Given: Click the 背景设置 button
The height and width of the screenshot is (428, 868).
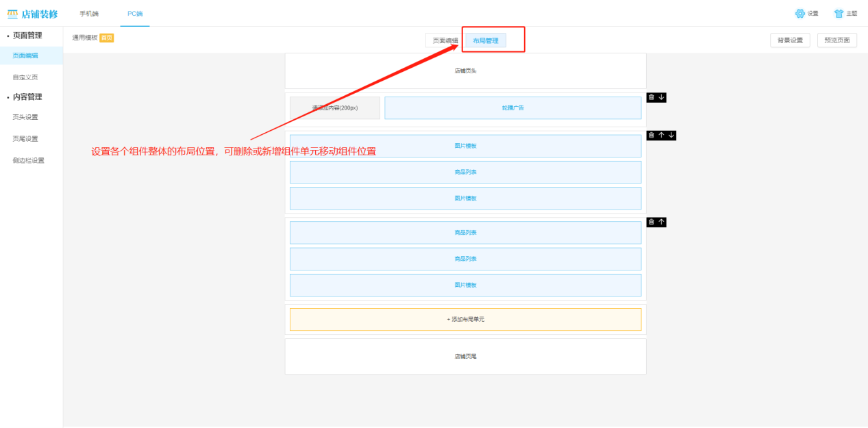Looking at the screenshot, I should click(790, 40).
